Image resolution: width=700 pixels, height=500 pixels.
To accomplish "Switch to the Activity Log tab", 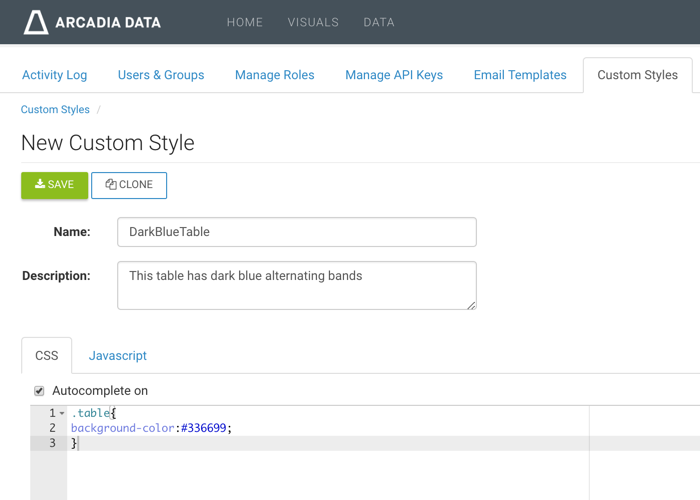I will [x=54, y=75].
